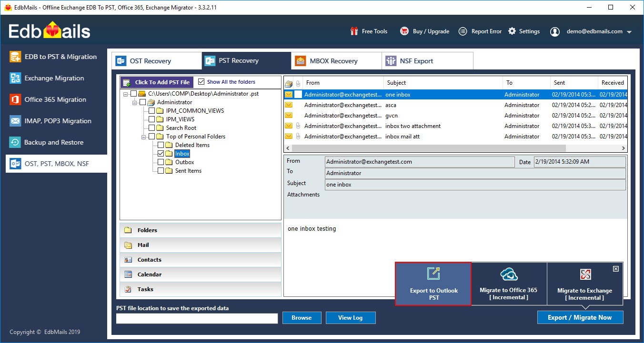Open Settings gear icon

point(512,31)
